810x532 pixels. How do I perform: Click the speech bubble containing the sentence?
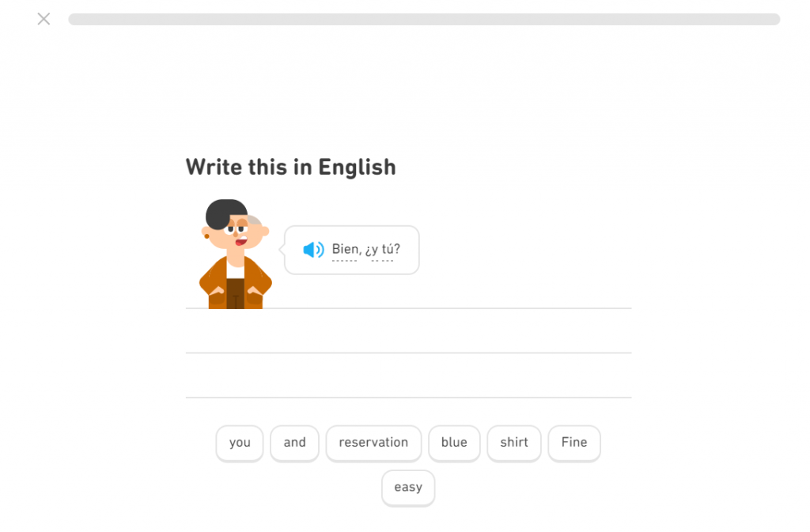[351, 249]
